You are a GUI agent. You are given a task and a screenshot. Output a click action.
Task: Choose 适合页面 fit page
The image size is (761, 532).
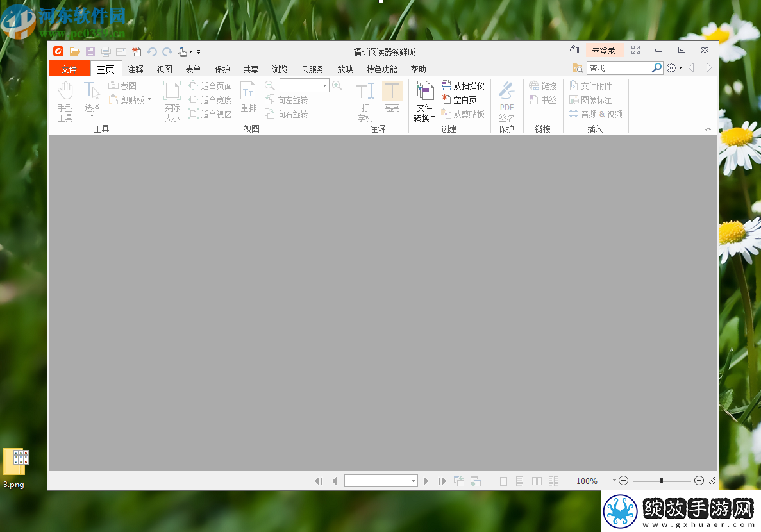(x=210, y=86)
